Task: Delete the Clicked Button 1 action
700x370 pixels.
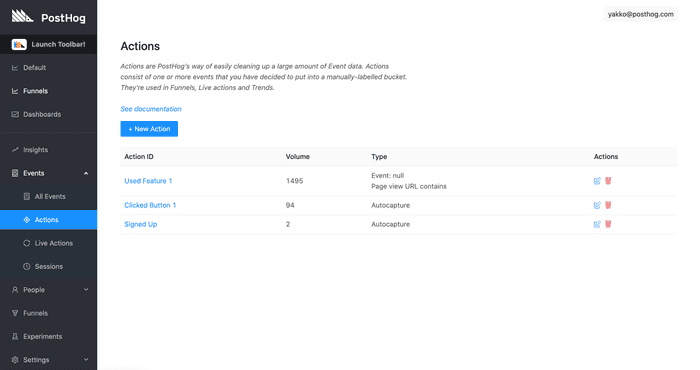Action: click(x=608, y=205)
